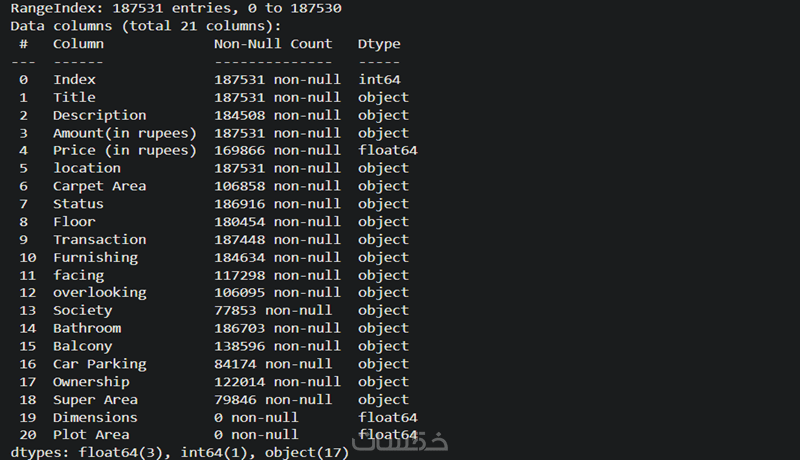Screen dimensions: 800x460
Task: Click the "Non-Null Count" column header
Action: (x=273, y=44)
